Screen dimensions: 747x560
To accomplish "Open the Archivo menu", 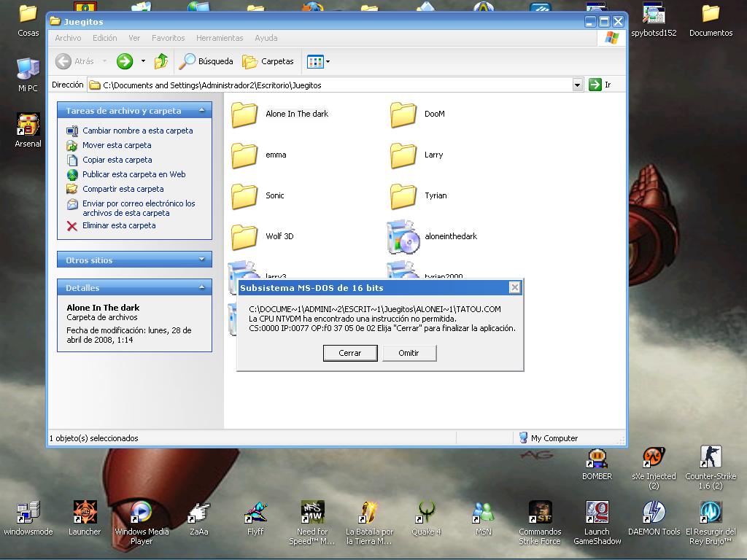I will coord(68,38).
